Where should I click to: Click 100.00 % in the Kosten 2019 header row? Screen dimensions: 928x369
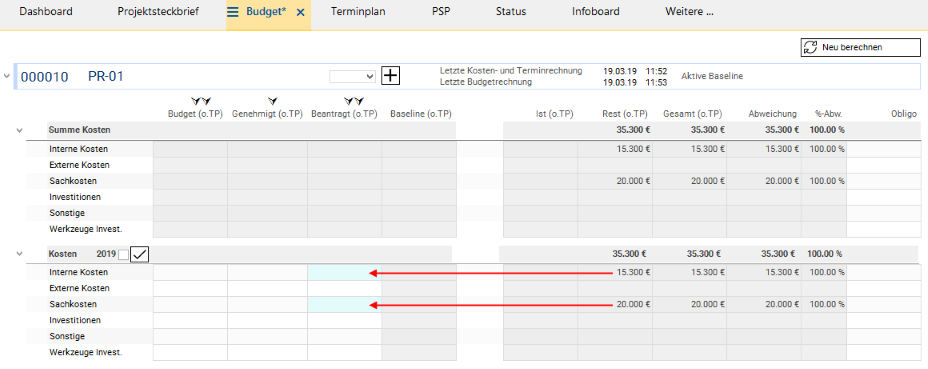(x=824, y=254)
